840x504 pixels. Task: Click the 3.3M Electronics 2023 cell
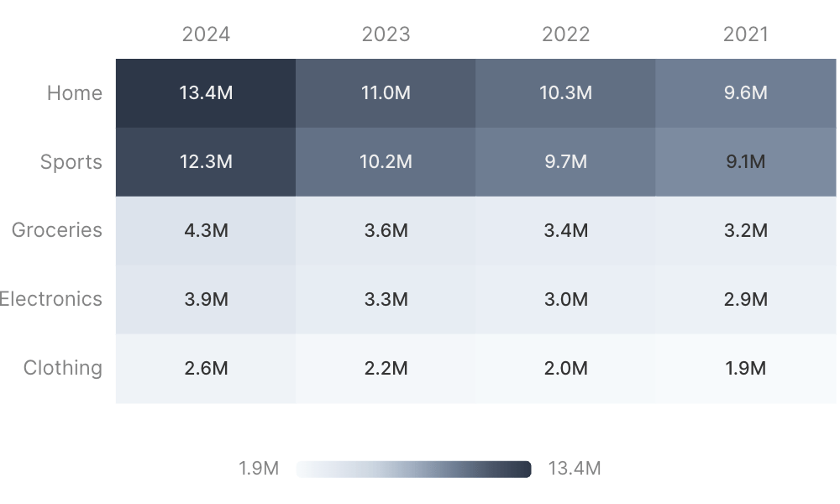pyautogui.click(x=386, y=299)
